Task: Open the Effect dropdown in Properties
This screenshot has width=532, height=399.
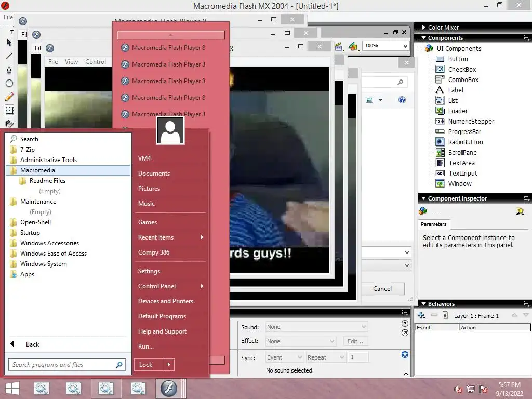Action: coord(301,341)
